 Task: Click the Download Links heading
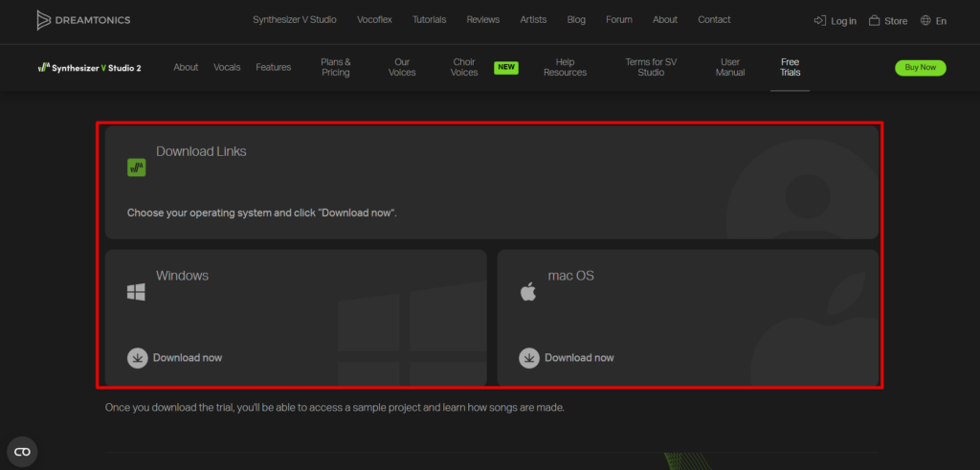pos(201,151)
